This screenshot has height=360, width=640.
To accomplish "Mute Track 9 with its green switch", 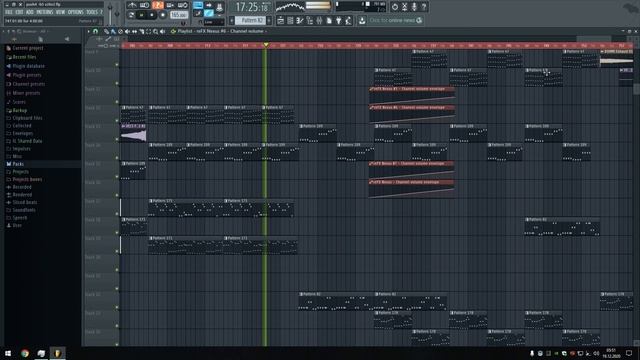I will pos(117,64).
